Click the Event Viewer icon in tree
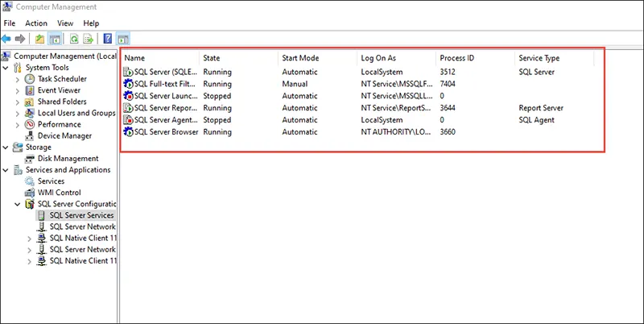 pos(30,90)
